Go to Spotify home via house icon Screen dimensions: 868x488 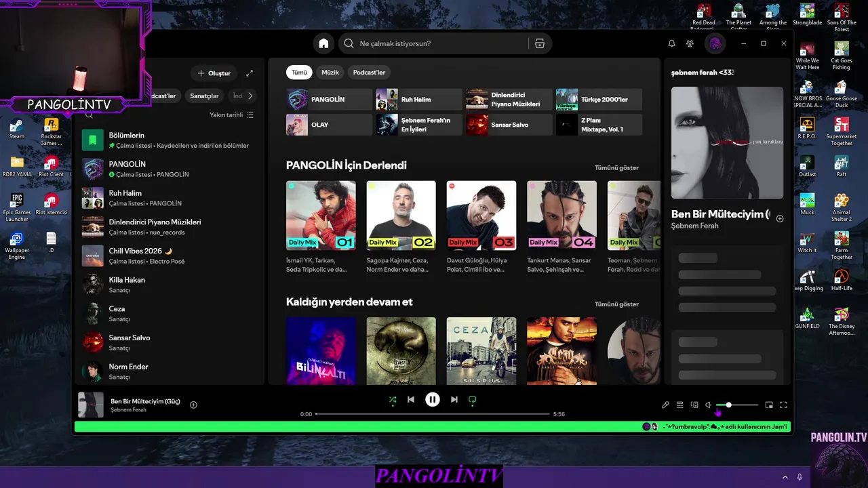point(323,43)
